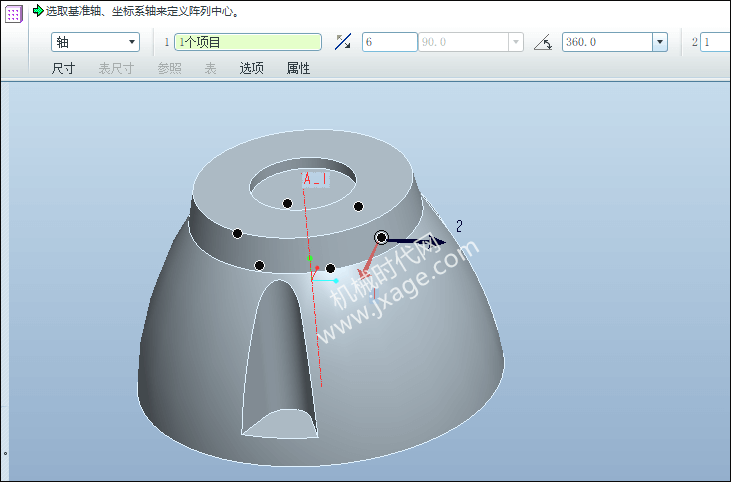Toggle the pattern dot beside the coordinate origin
This screenshot has width=731, height=482.
pos(331,269)
